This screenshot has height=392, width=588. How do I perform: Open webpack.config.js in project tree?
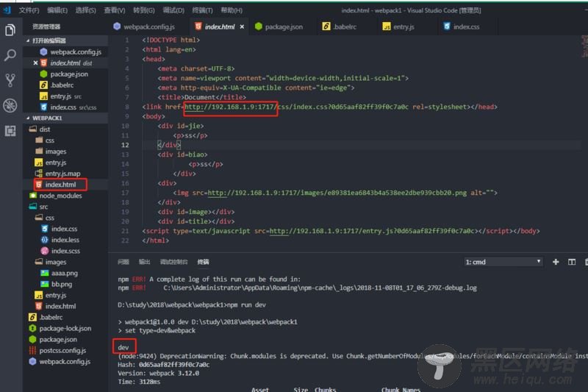click(65, 362)
